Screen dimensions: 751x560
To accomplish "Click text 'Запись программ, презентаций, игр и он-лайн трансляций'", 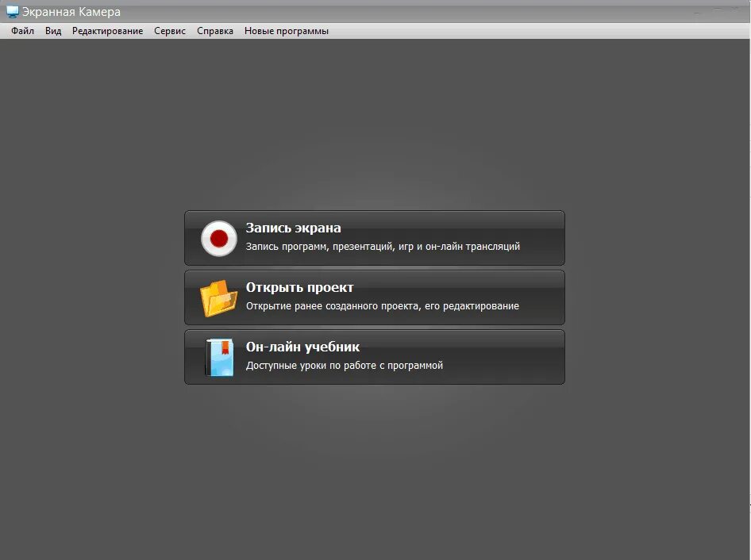I will [x=383, y=247].
